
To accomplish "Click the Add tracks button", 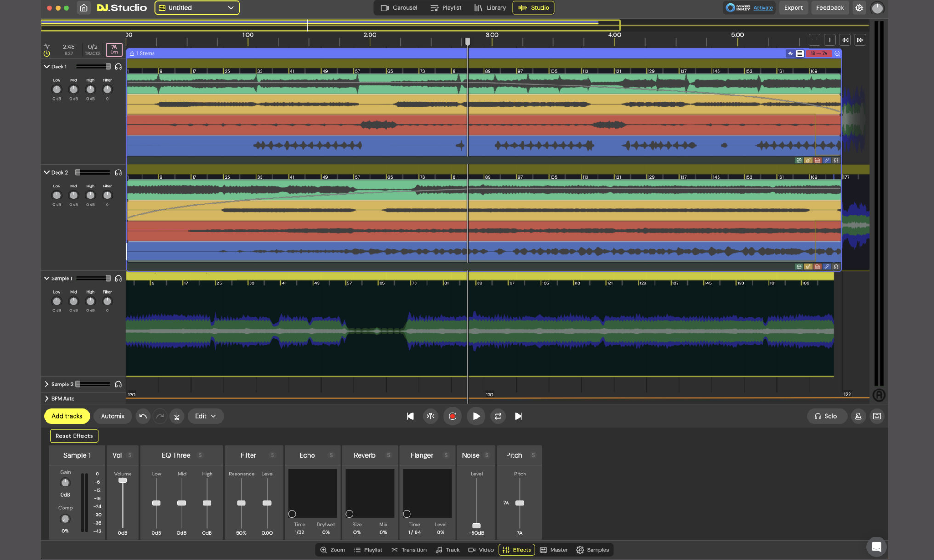I will tap(67, 416).
